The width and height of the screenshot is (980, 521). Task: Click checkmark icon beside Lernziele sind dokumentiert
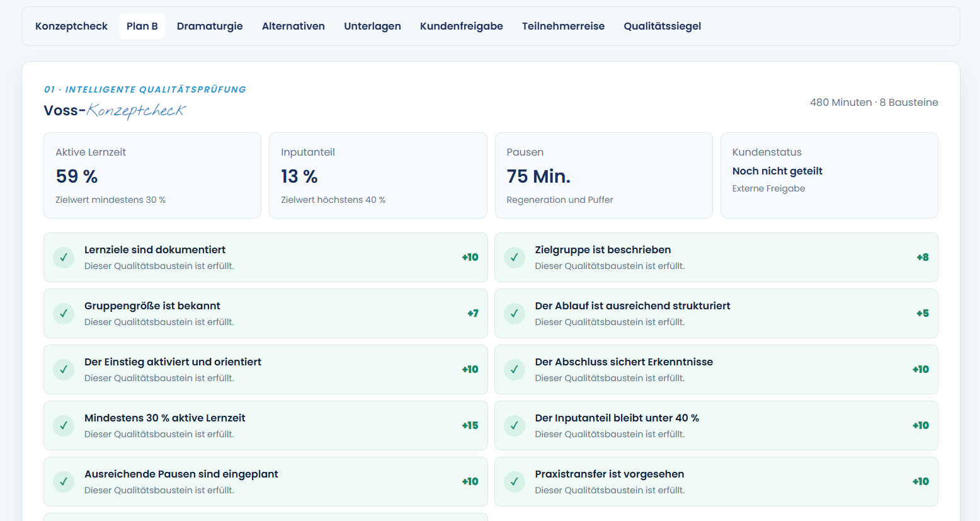tap(64, 257)
